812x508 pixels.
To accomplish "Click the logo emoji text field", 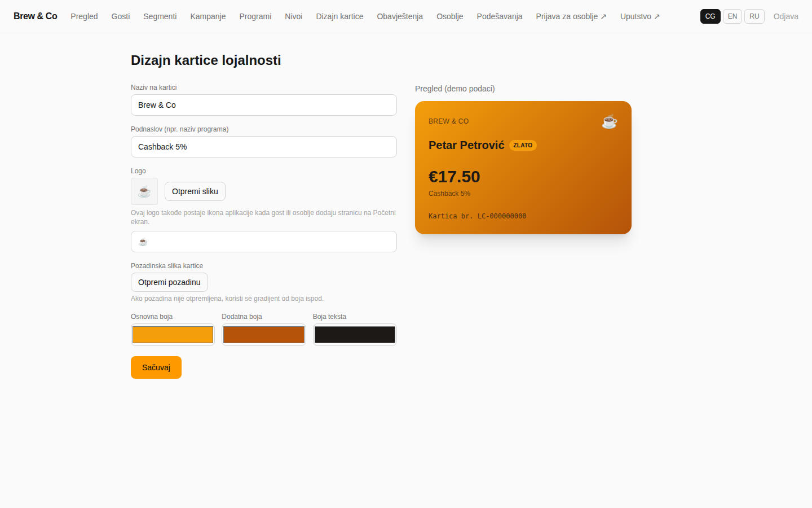I will (264, 242).
